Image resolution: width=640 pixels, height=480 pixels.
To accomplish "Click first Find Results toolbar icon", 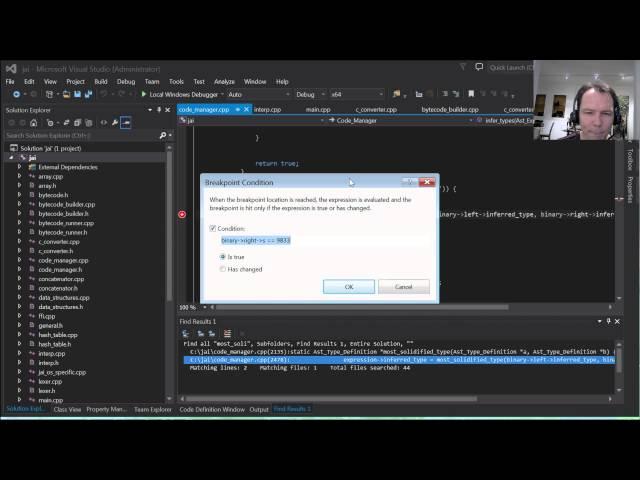I will tap(186, 333).
